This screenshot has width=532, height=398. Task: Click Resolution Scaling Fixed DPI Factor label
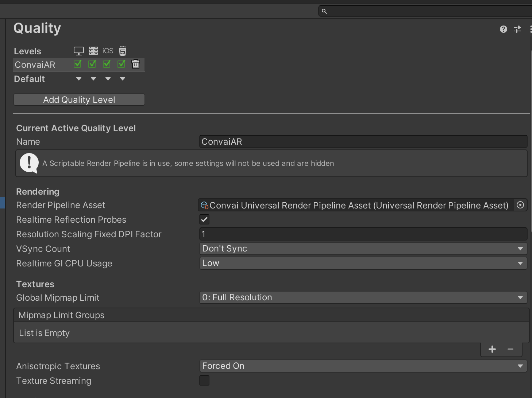pyautogui.click(x=89, y=234)
